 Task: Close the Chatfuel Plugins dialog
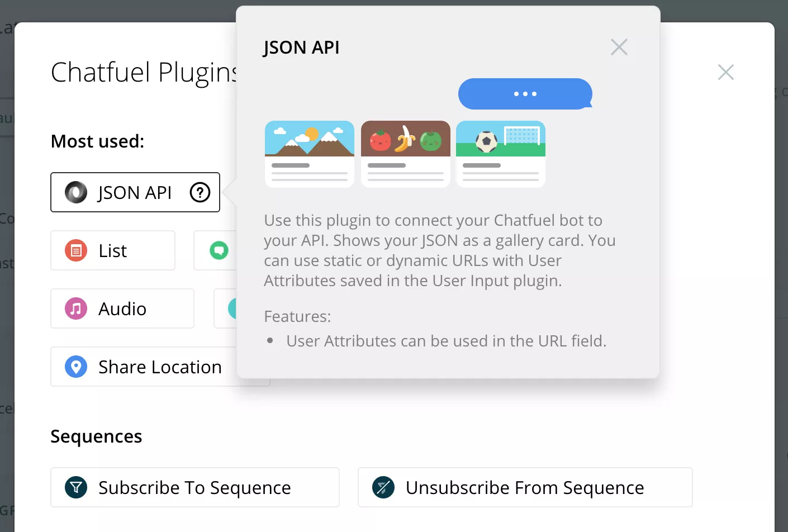pos(725,72)
